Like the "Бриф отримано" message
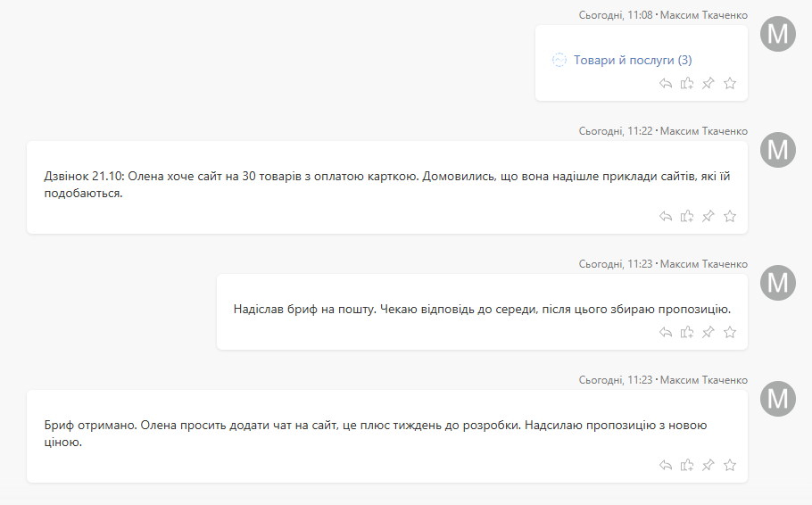This screenshot has width=812, height=505. [687, 466]
